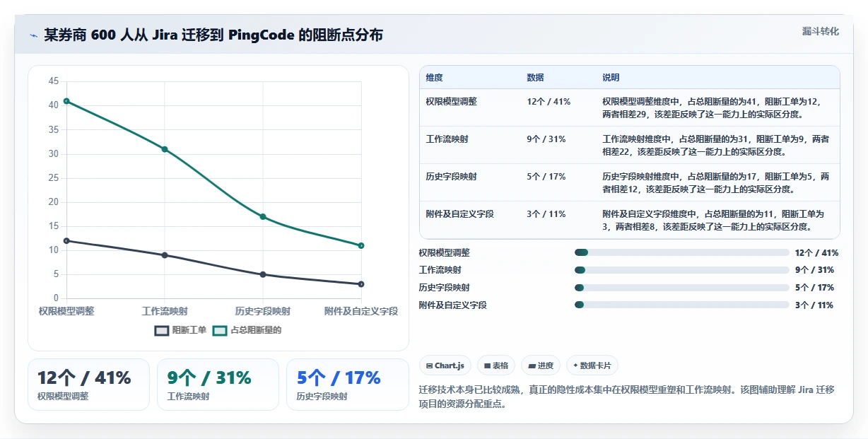
Task: Click the 历史字段映射 table row cell
Action: click(452, 177)
